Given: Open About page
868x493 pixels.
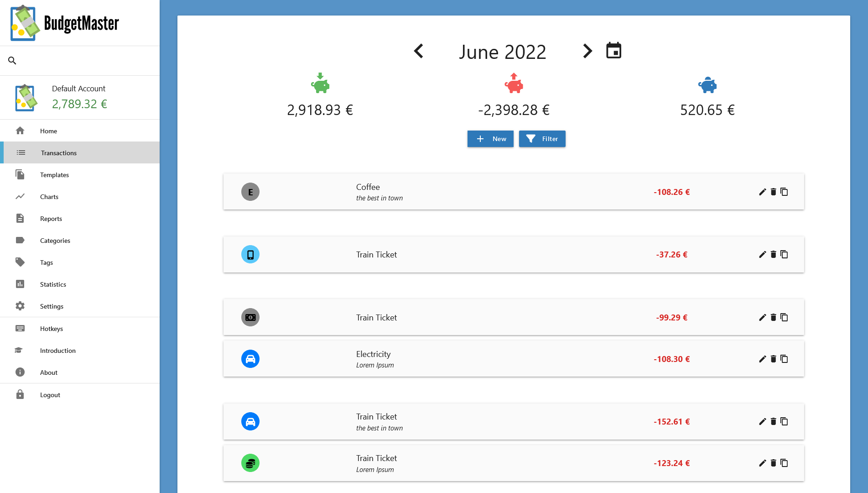Looking at the screenshot, I should [x=80, y=372].
